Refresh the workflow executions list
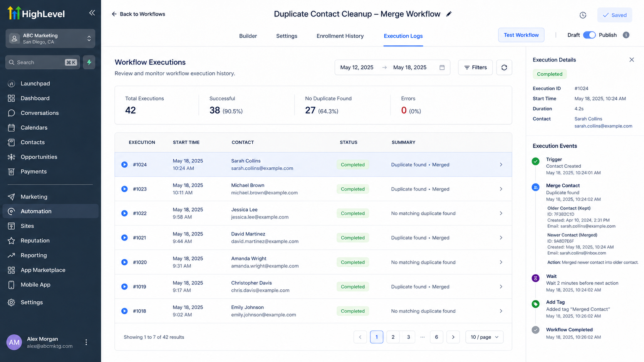The width and height of the screenshot is (644, 362). pyautogui.click(x=504, y=67)
